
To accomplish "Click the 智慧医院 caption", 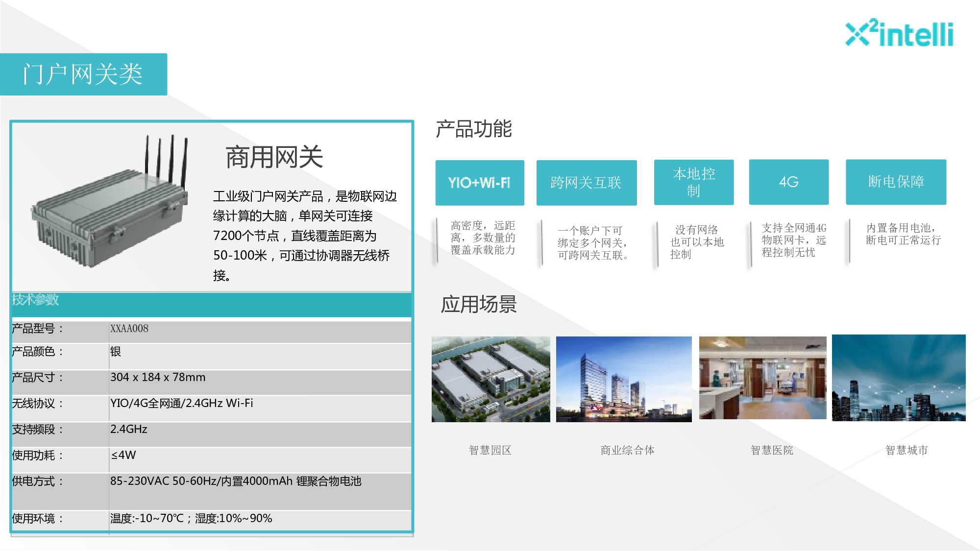I will pos(772,450).
